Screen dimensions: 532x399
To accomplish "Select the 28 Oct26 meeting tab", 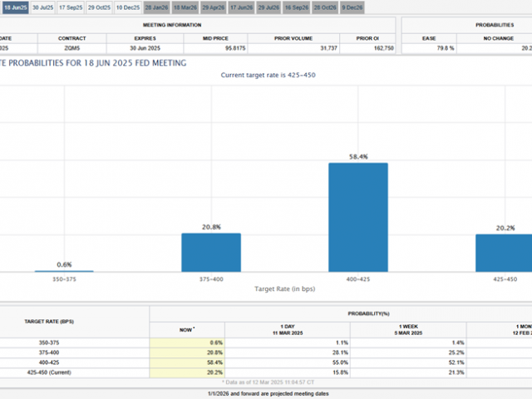I will (326, 7).
